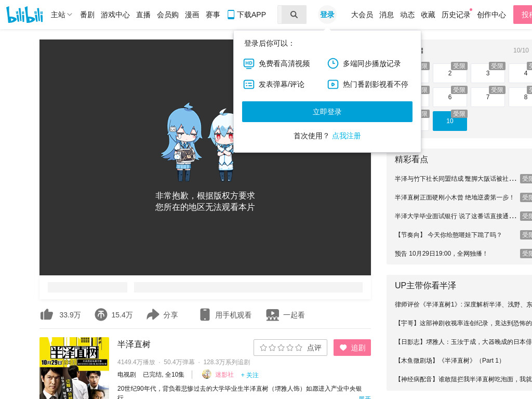Open the 迷影社 uploader link
This screenshot has height=399, width=532.
224,375
